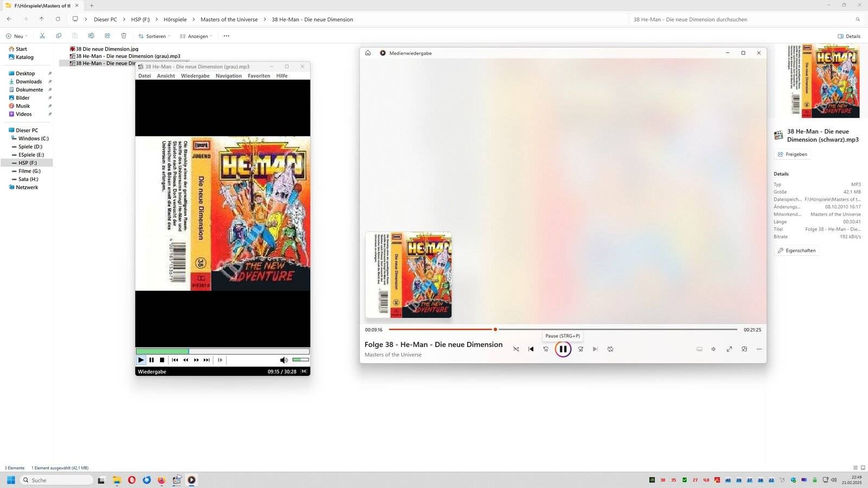Open the Navigation menu

228,76
